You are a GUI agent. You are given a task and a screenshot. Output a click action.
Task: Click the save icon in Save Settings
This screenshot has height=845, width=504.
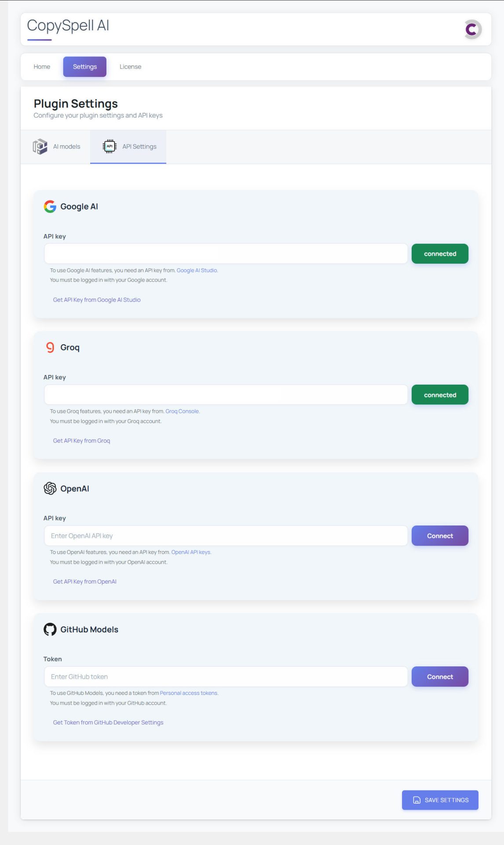coord(416,800)
